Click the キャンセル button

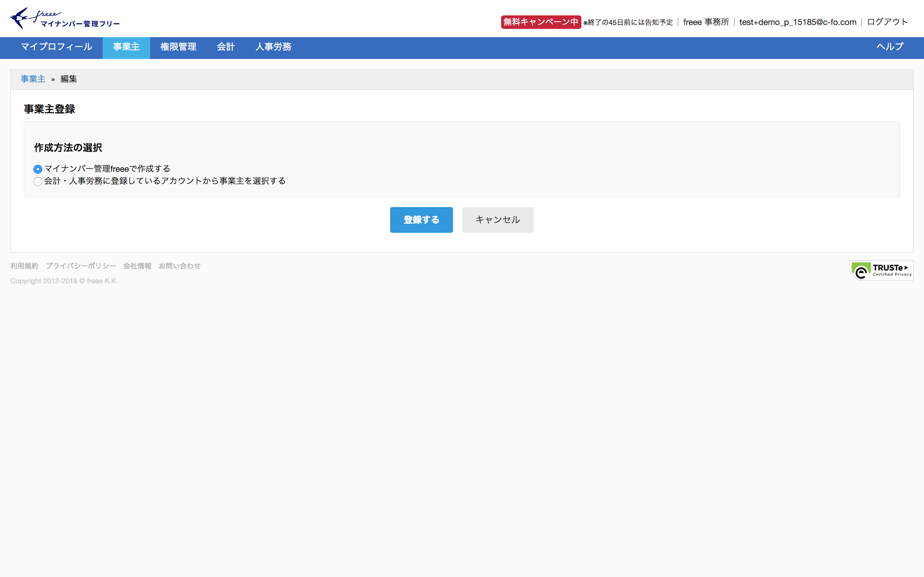coord(498,220)
